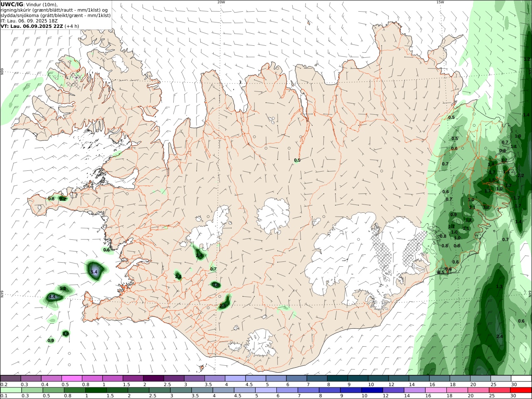This screenshot has height=399, width=532.
Task: Select the bright magenta 0.5 snow swatch
Action: click(72, 379)
